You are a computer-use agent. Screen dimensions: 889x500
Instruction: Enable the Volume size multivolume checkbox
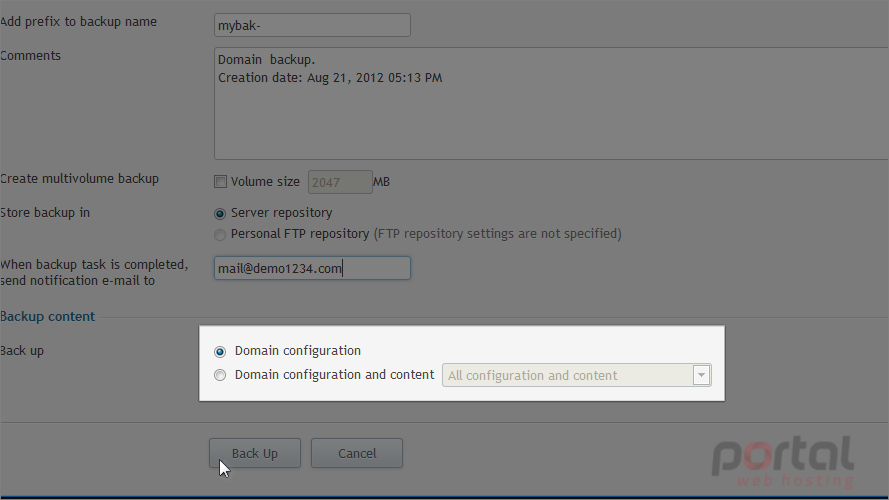pos(220,182)
